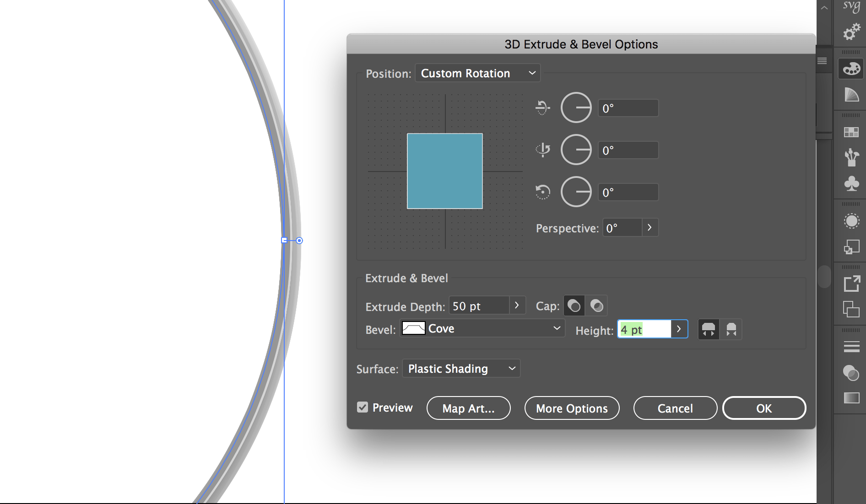
Task: Toggle Bevel Extent In option
Action: (x=731, y=329)
